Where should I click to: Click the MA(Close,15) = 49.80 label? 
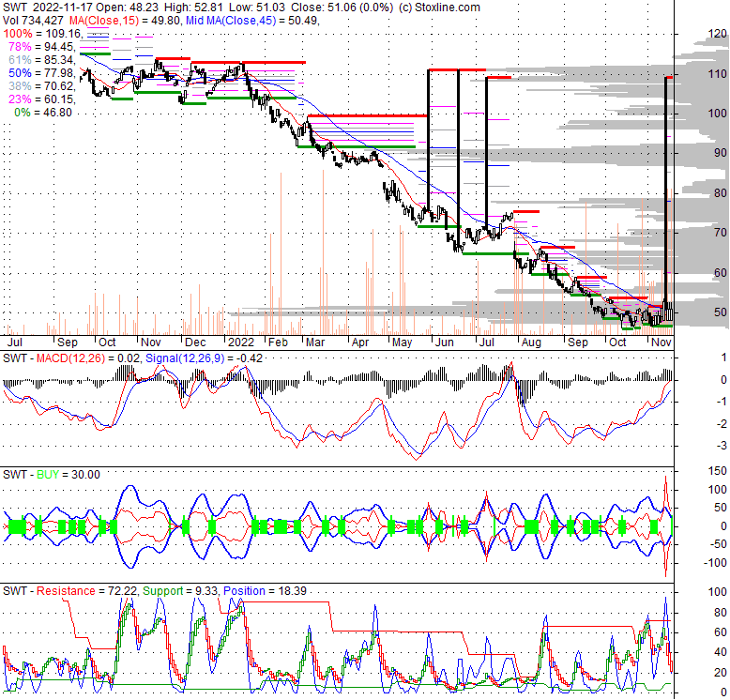[125, 21]
